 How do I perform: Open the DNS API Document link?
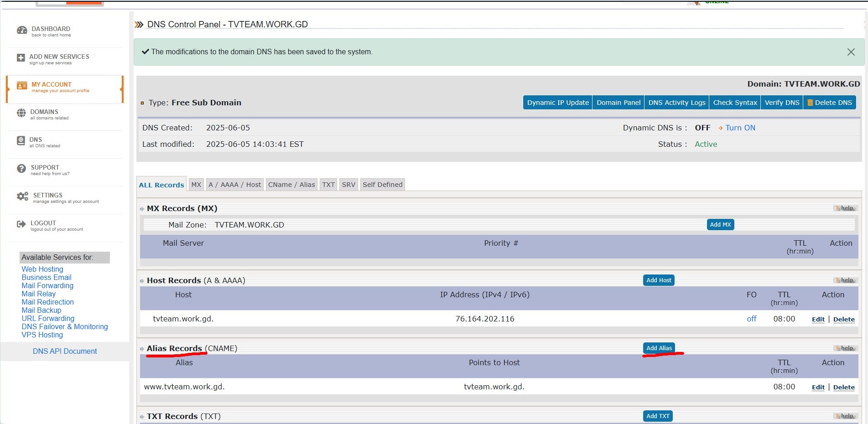click(x=65, y=352)
